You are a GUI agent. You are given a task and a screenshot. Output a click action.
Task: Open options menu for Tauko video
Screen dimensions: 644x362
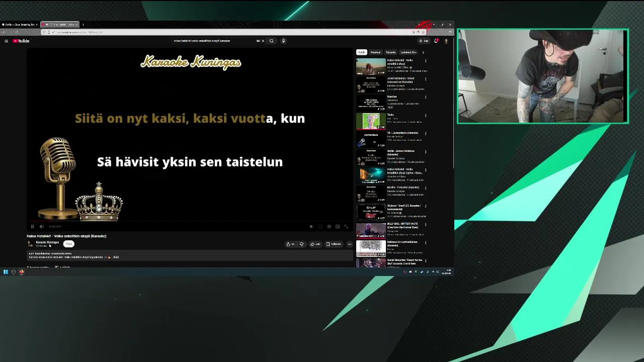426,115
